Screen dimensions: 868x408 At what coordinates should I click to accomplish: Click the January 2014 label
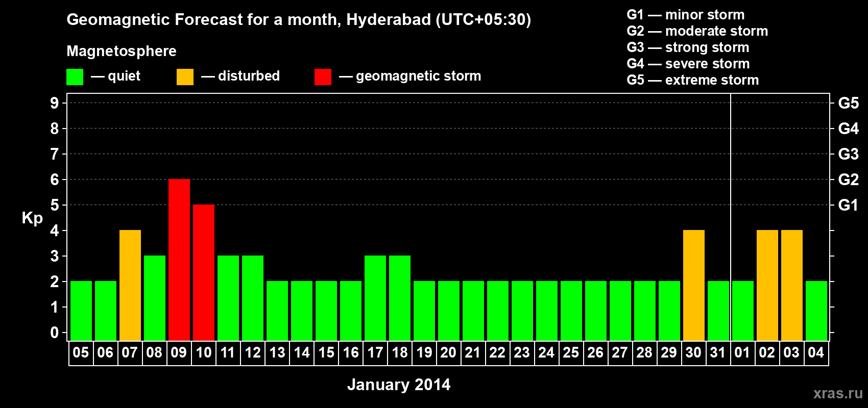pos(399,385)
